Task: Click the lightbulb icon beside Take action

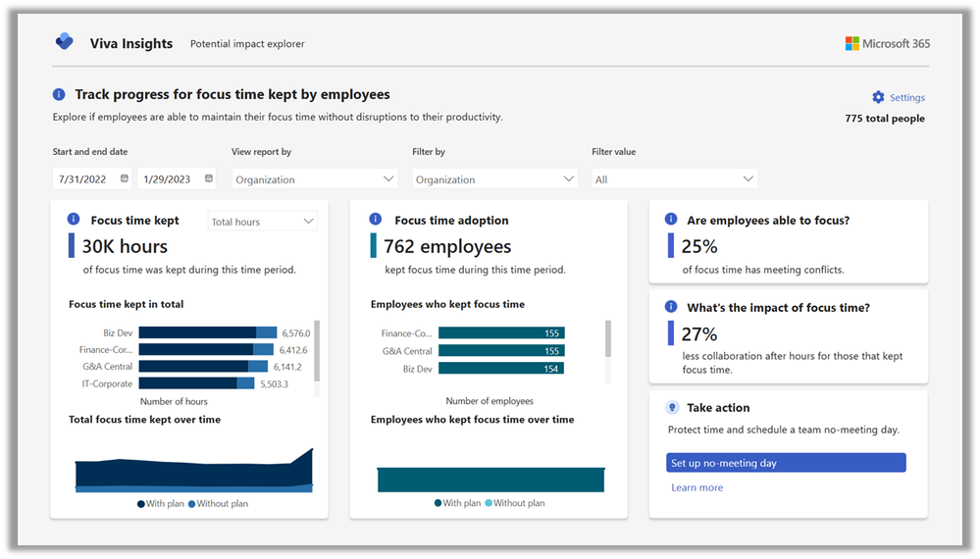Action: 672,407
